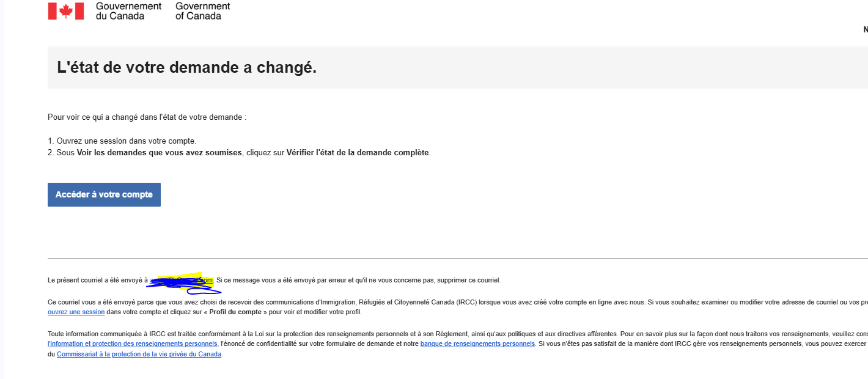Viewport: 868px width, 379px height.
Task: Open 'banque de renseignements personnels' link
Action: (x=477, y=344)
